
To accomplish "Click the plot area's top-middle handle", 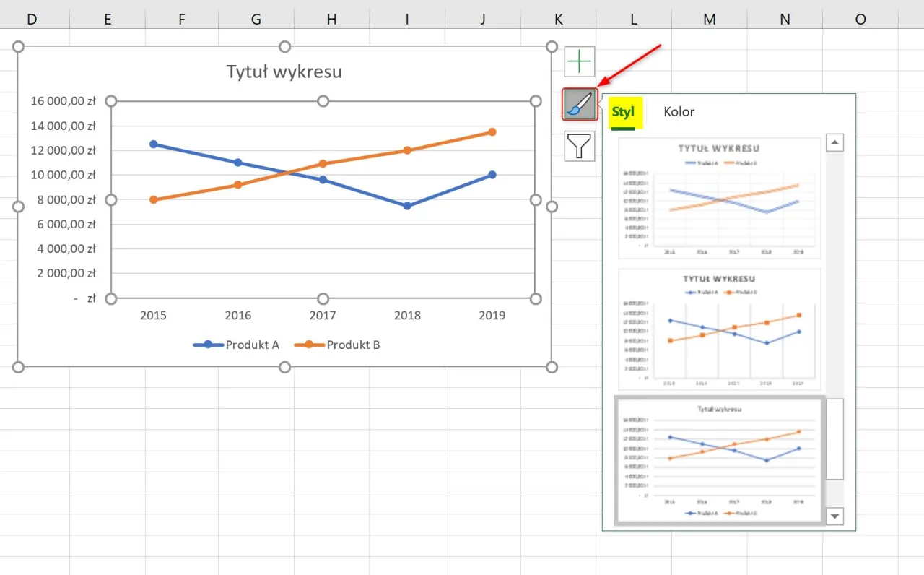I will pos(323,101).
